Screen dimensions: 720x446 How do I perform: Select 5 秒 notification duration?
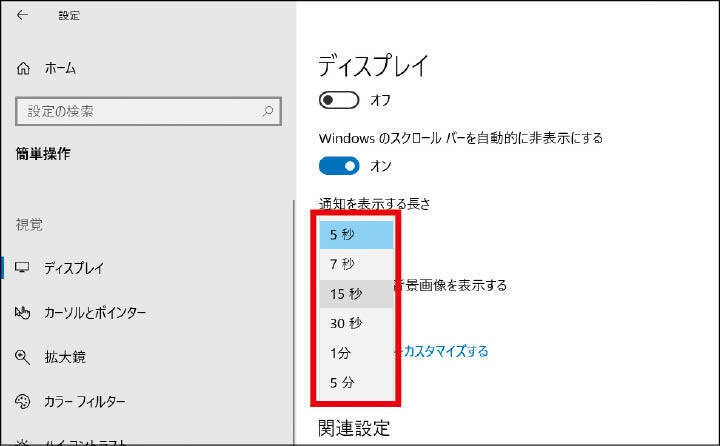point(356,235)
